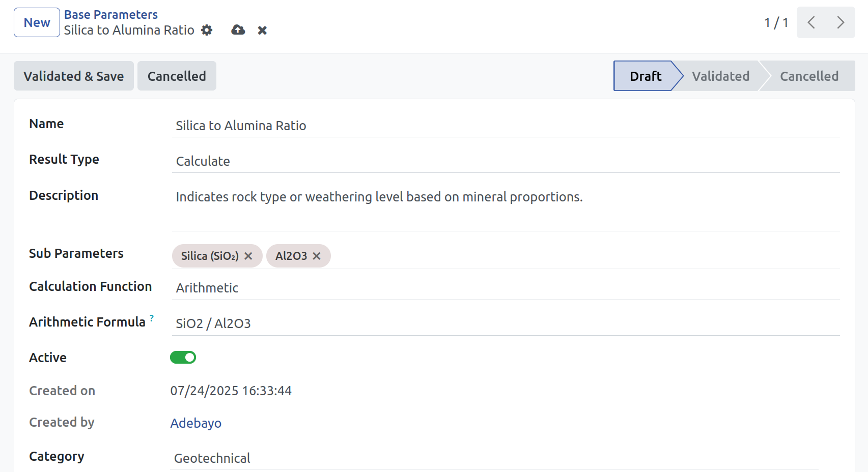Discard changes with the X icon
The image size is (868, 472).
click(262, 31)
